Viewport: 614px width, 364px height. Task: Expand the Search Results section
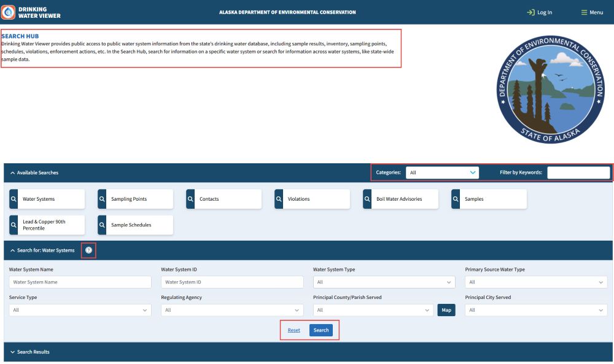click(x=31, y=352)
